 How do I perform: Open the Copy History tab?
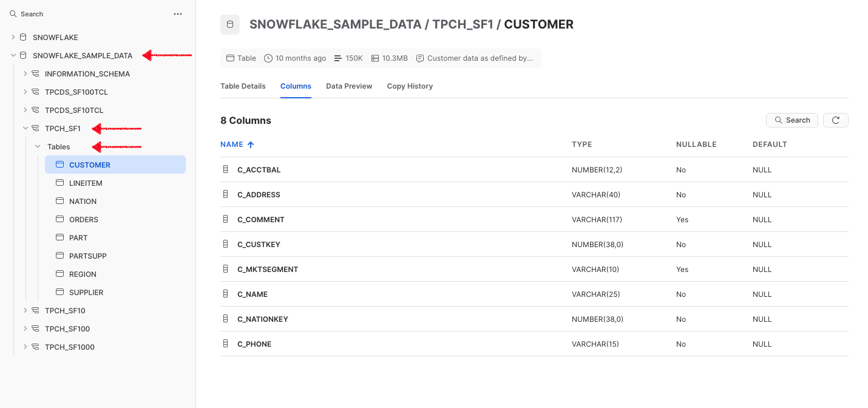[410, 86]
